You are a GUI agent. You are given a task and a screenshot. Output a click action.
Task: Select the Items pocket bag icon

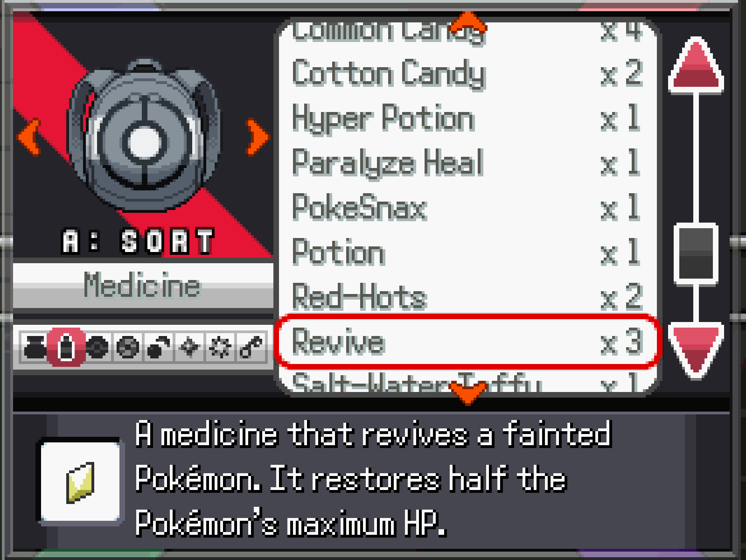click(34, 346)
